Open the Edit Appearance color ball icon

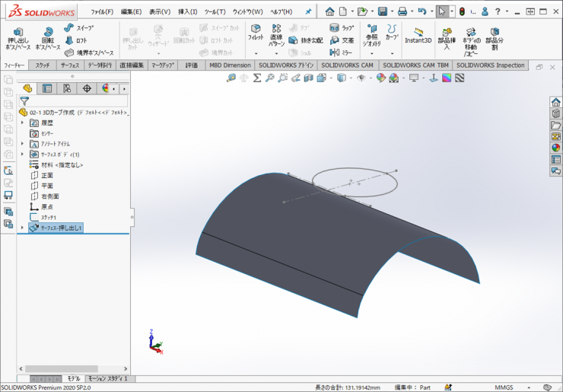coord(381,78)
